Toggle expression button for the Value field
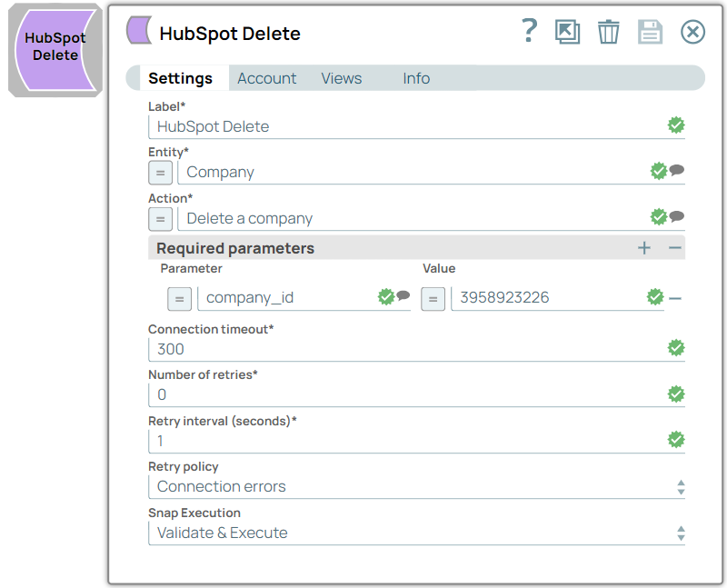 point(433,299)
